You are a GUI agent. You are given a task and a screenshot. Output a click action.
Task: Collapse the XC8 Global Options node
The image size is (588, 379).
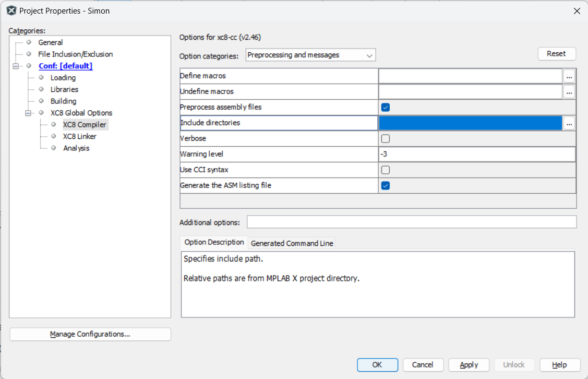(28, 113)
